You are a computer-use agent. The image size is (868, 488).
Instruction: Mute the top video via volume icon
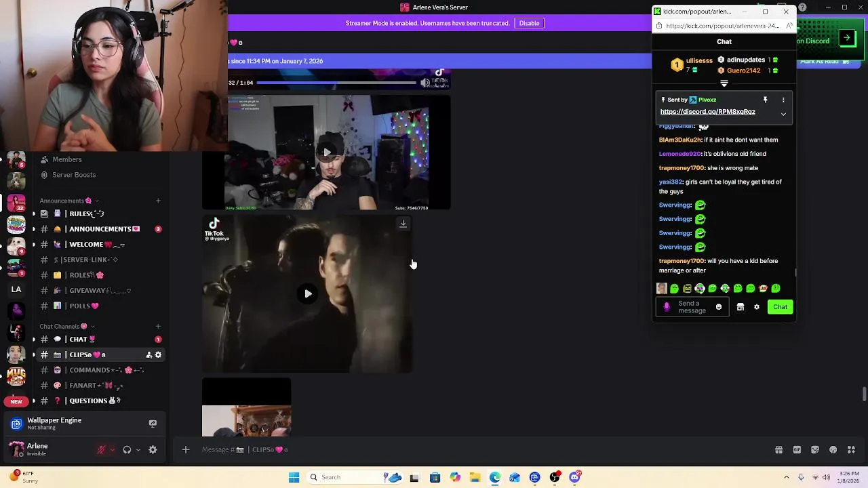[425, 83]
